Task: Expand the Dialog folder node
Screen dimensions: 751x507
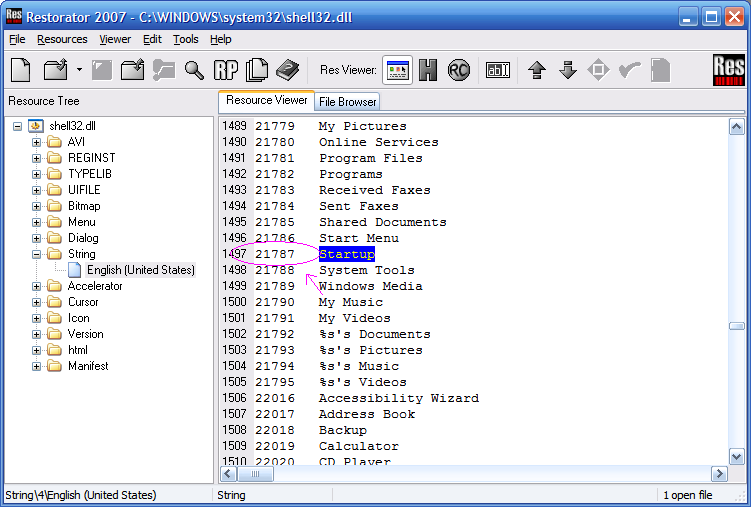Action: 36,238
